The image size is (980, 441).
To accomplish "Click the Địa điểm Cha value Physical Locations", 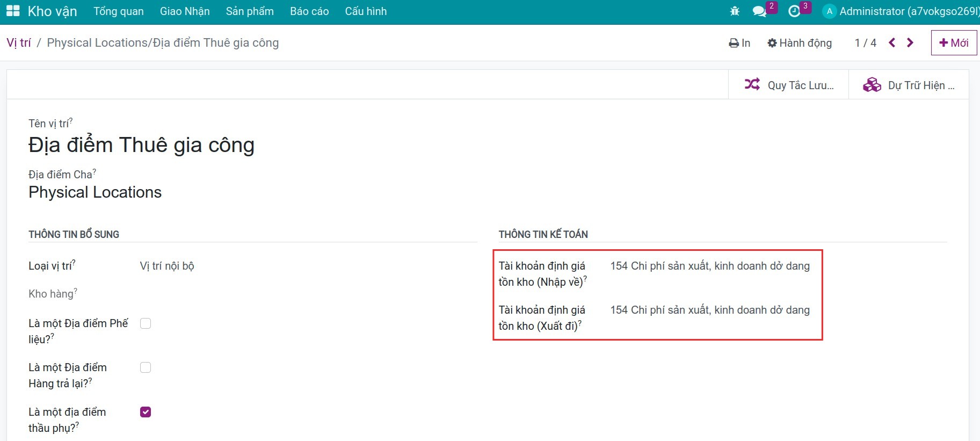I will tap(95, 192).
